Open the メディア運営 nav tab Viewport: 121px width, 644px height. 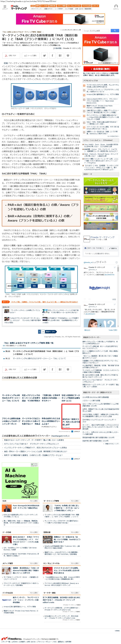pyautogui.click(x=61, y=6)
